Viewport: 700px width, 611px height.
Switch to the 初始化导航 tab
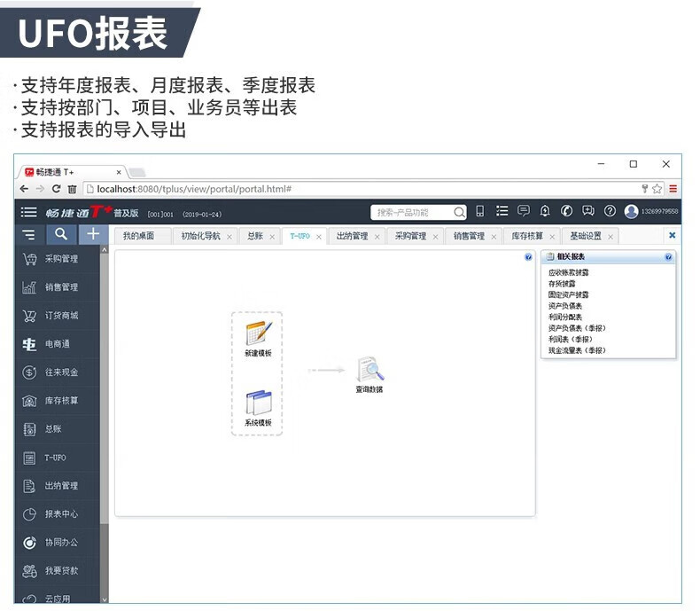(200, 236)
